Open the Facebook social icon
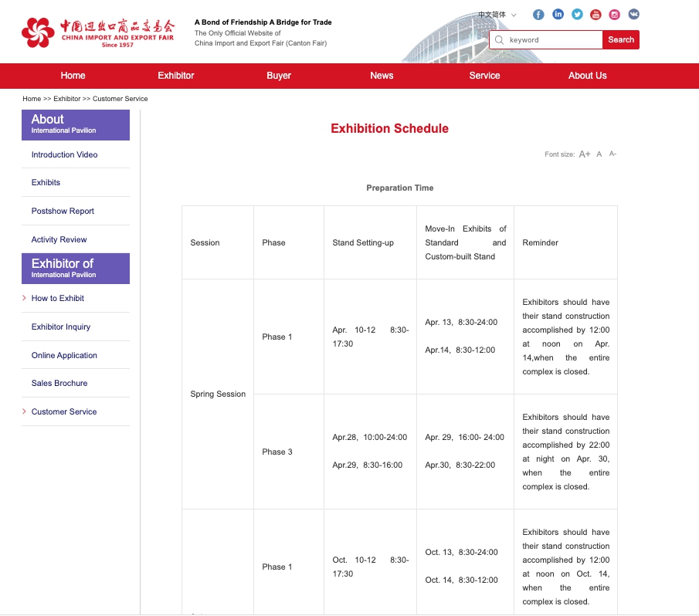Image resolution: width=699 pixels, height=616 pixels. coord(538,15)
